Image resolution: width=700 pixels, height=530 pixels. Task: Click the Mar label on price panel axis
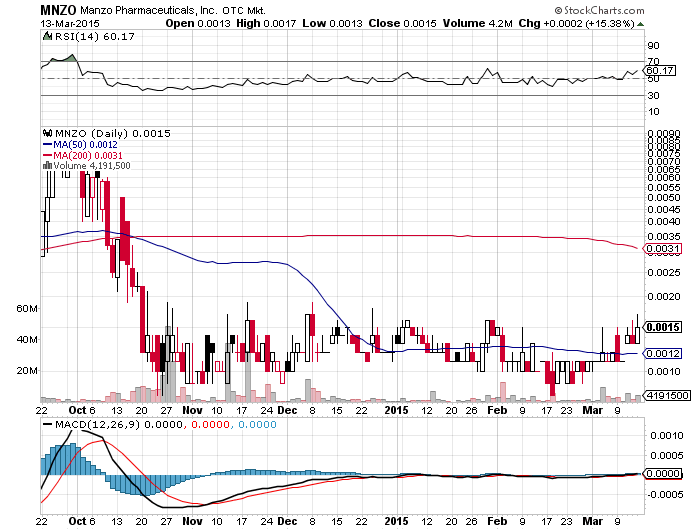(x=592, y=410)
